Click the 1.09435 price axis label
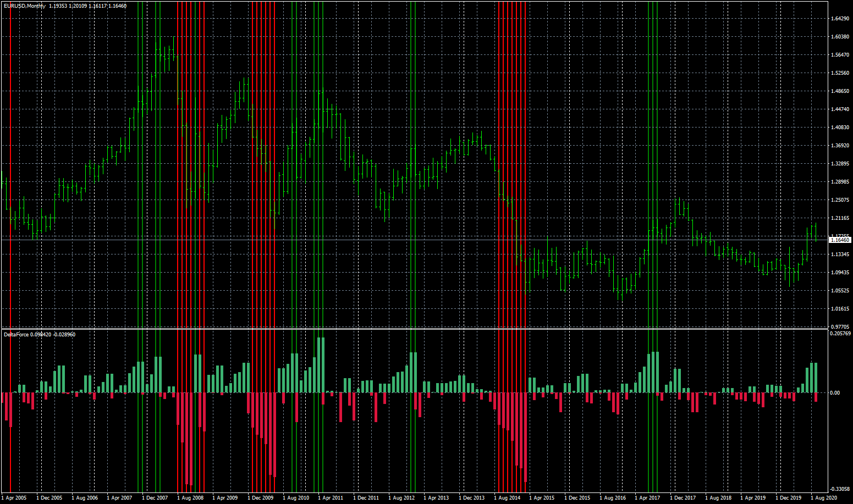 [x=839, y=273]
